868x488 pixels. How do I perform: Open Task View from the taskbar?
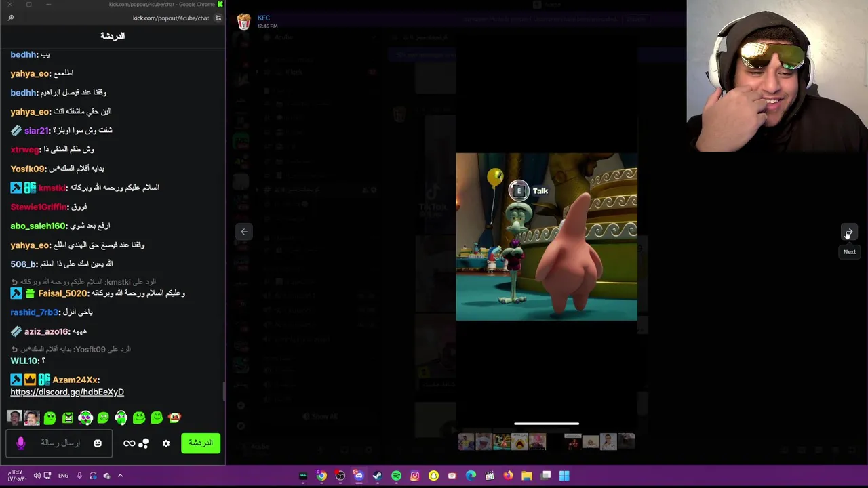pyautogui.click(x=545, y=476)
